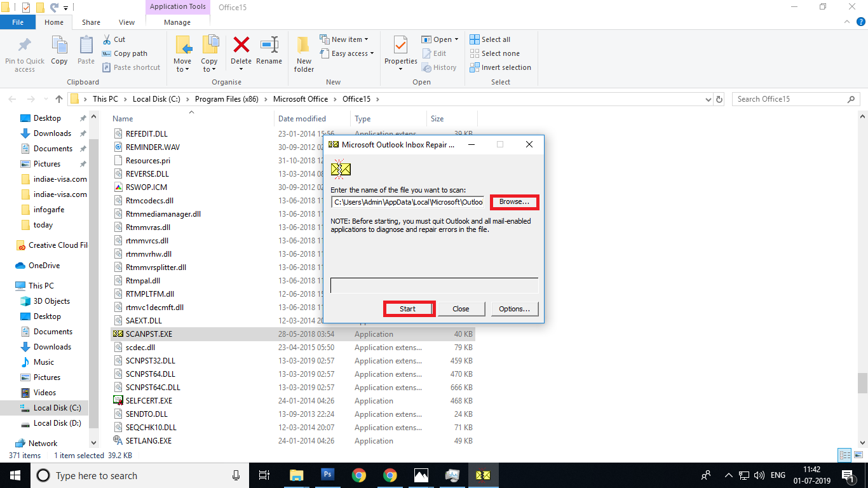Click Browse in Inbox Repair dialog
The image size is (868, 488).
point(514,202)
